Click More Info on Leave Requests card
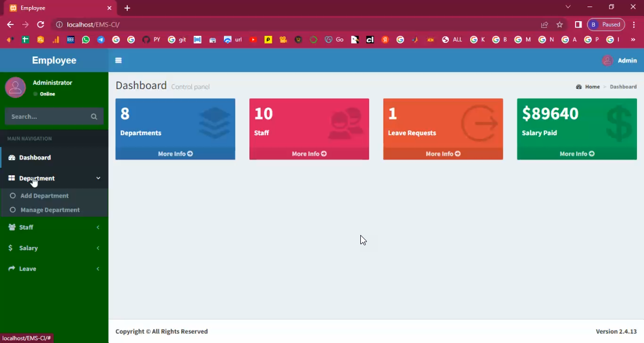Viewport: 644px width, 343px height. click(443, 154)
